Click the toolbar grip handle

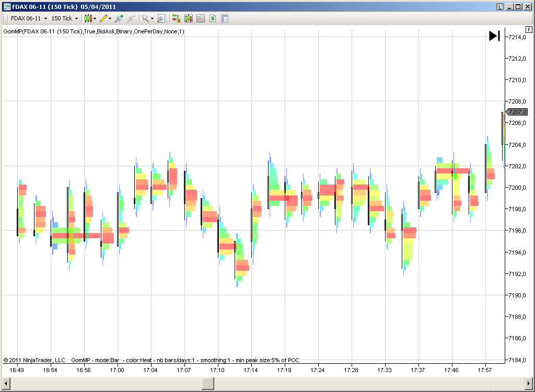4,18
